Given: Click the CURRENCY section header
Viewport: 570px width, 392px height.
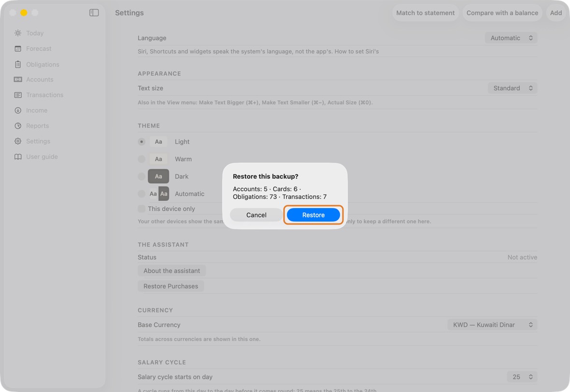Looking at the screenshot, I should pos(155,310).
